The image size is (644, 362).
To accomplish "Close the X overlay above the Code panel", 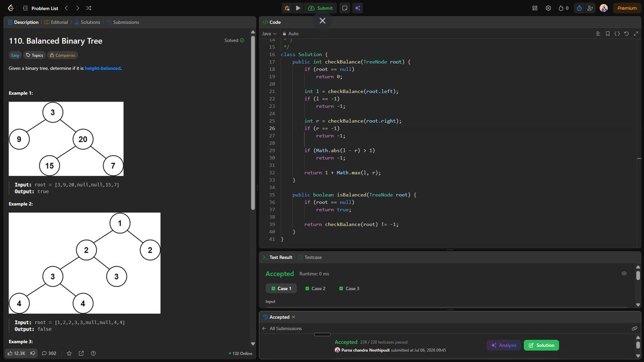I will tap(322, 20).
